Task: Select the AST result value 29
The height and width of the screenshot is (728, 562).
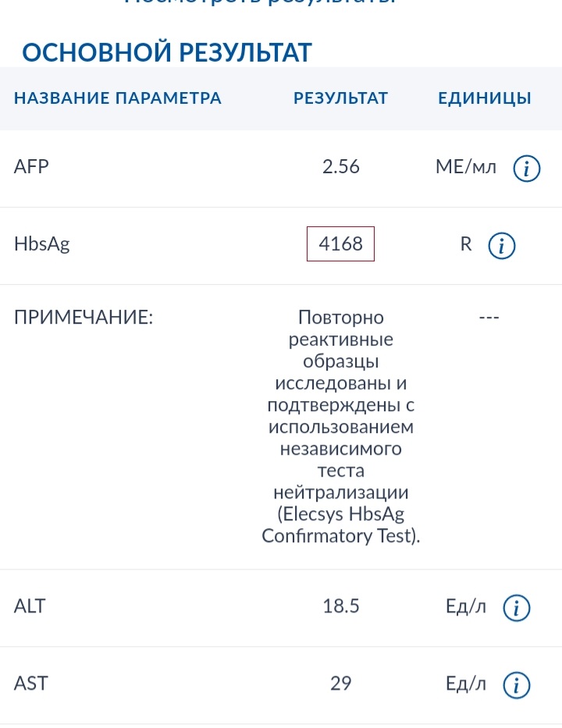Action: (x=341, y=684)
